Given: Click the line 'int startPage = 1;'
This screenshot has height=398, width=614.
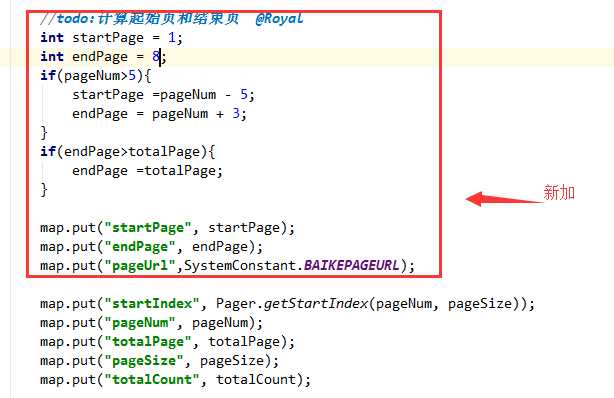Looking at the screenshot, I should [111, 38].
